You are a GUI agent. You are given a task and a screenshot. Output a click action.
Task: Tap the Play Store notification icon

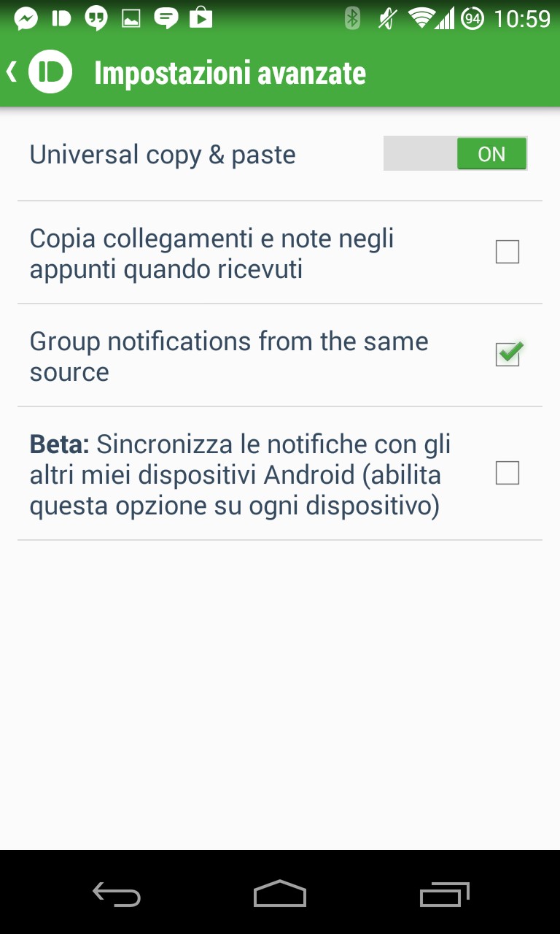click(x=201, y=18)
